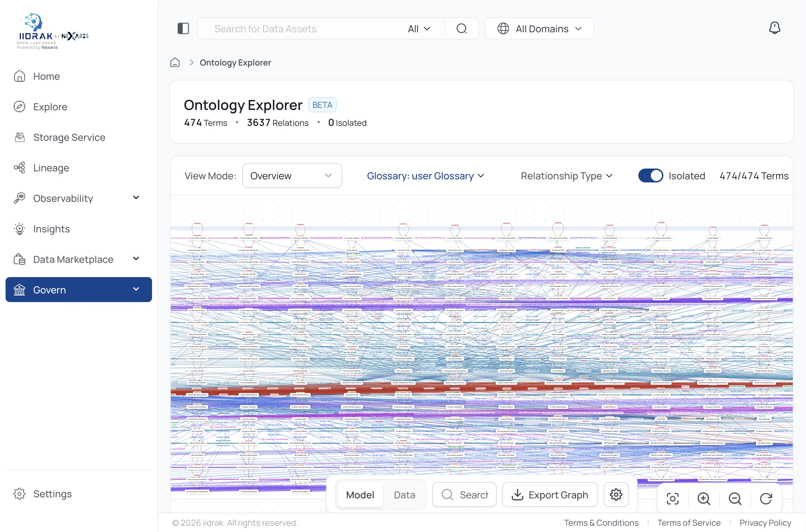Open Settings in sidebar

(x=79, y=494)
